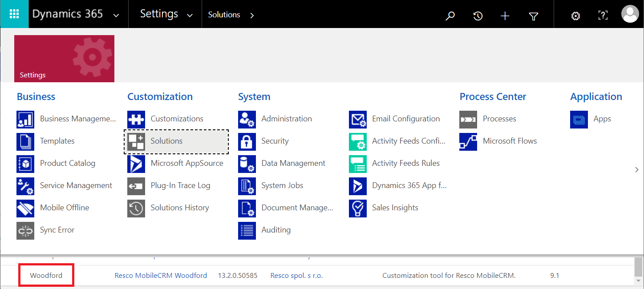
Task: Click the red Settings tile
Action: (x=64, y=59)
